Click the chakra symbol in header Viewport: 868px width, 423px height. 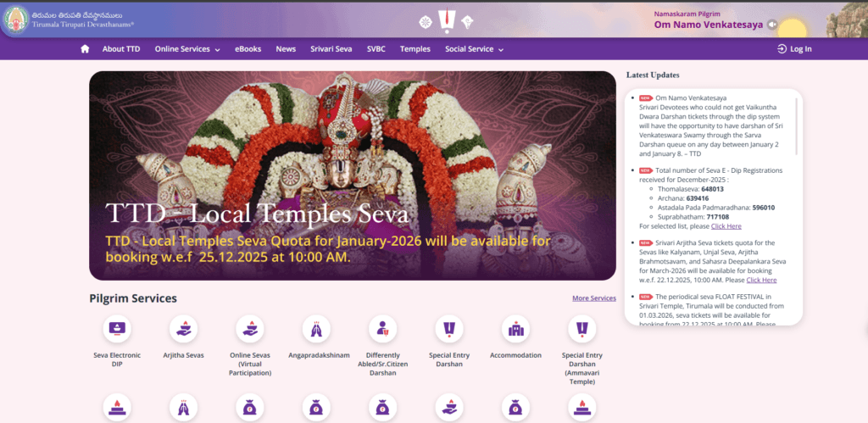tap(426, 22)
